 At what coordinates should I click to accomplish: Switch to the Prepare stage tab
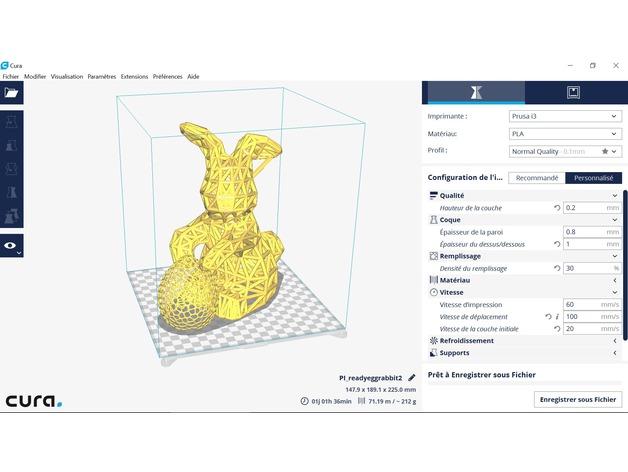coord(476,93)
